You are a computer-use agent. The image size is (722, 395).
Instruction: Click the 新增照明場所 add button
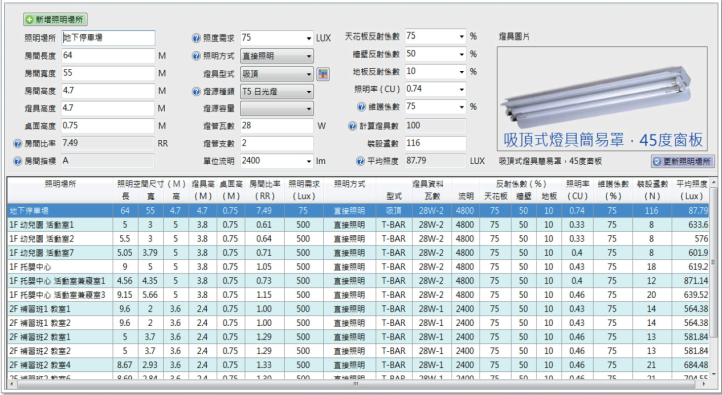55,19
